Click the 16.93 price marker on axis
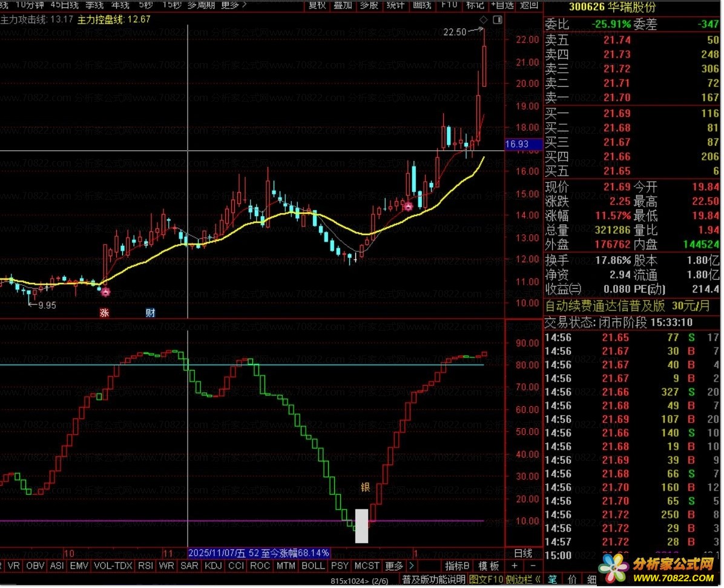 click(x=516, y=144)
